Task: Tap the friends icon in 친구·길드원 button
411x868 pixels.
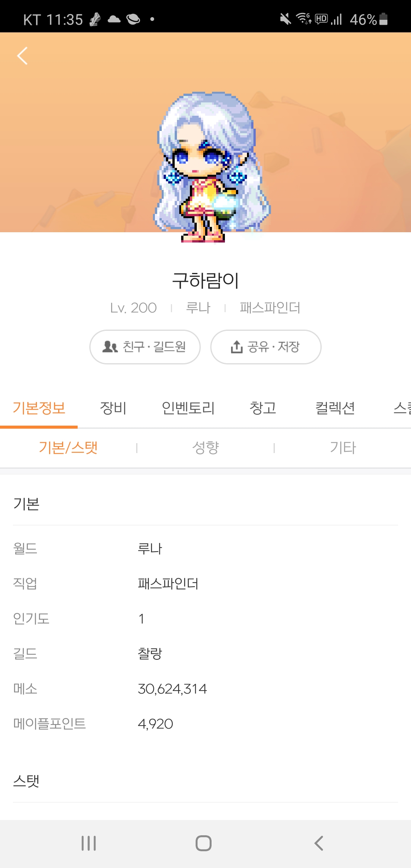Action: coord(110,347)
